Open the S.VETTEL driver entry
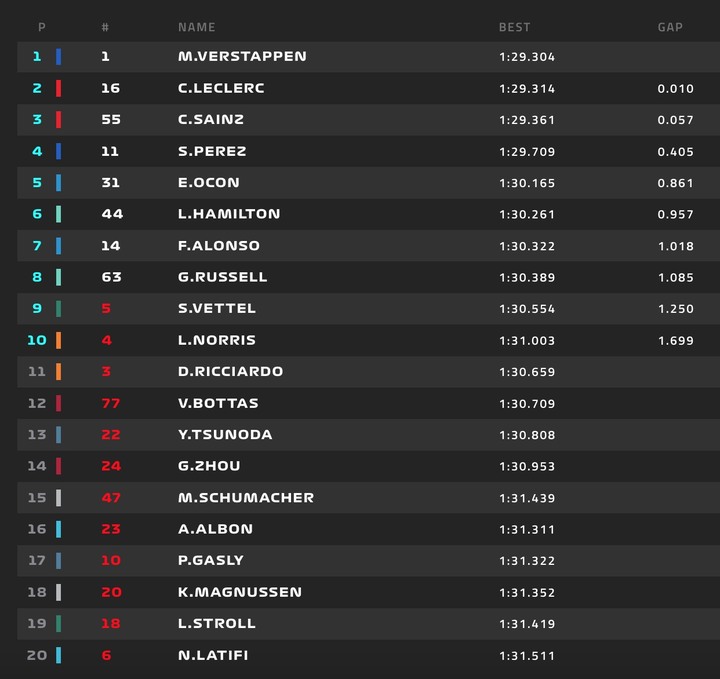This screenshot has width=720, height=679. click(x=216, y=309)
